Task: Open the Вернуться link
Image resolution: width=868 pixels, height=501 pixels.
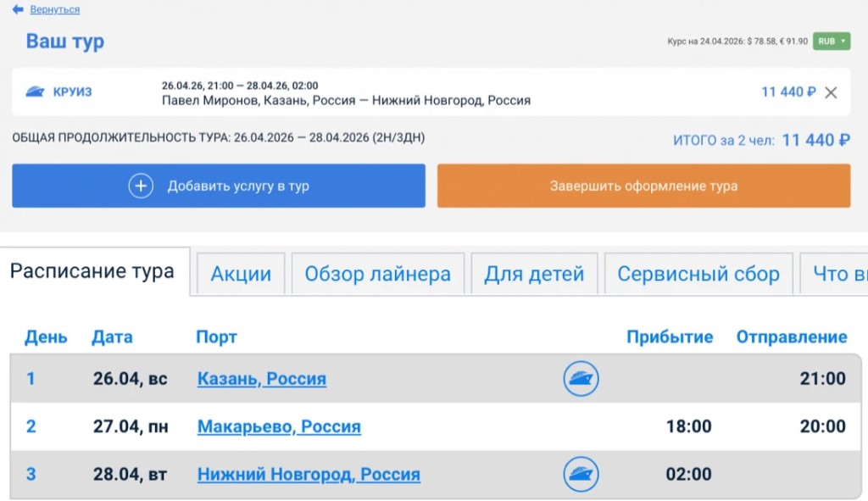Action: coord(54,9)
